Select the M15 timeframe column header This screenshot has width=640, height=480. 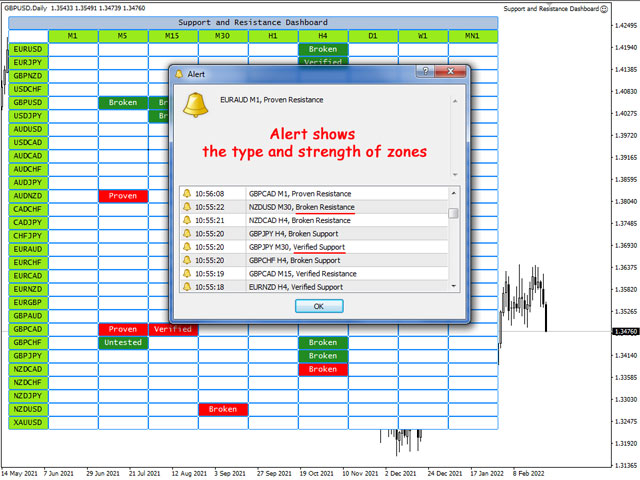click(x=173, y=36)
